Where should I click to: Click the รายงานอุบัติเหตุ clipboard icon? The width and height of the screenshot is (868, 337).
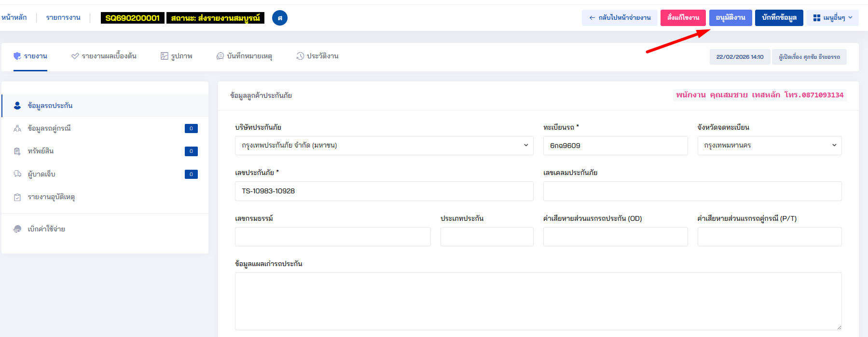17,197
